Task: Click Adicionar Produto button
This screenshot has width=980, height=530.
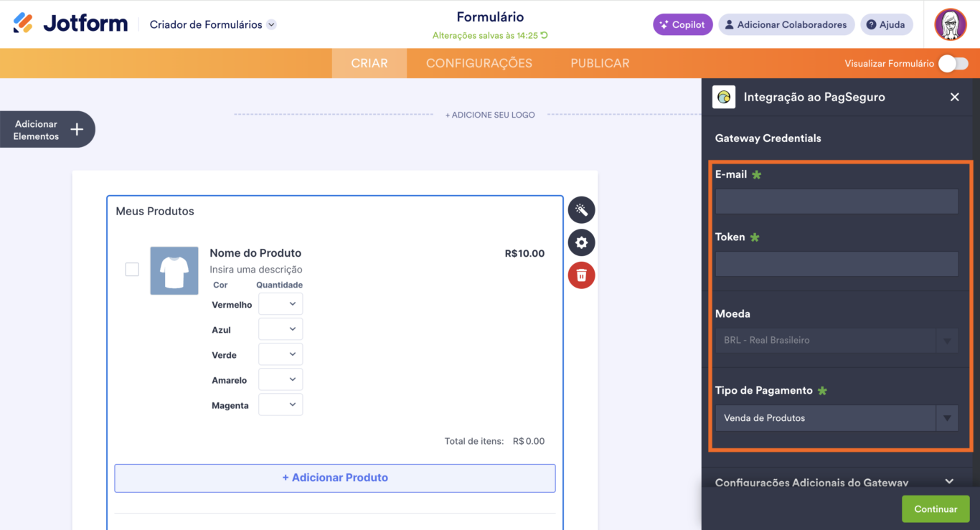Action: pyautogui.click(x=335, y=478)
